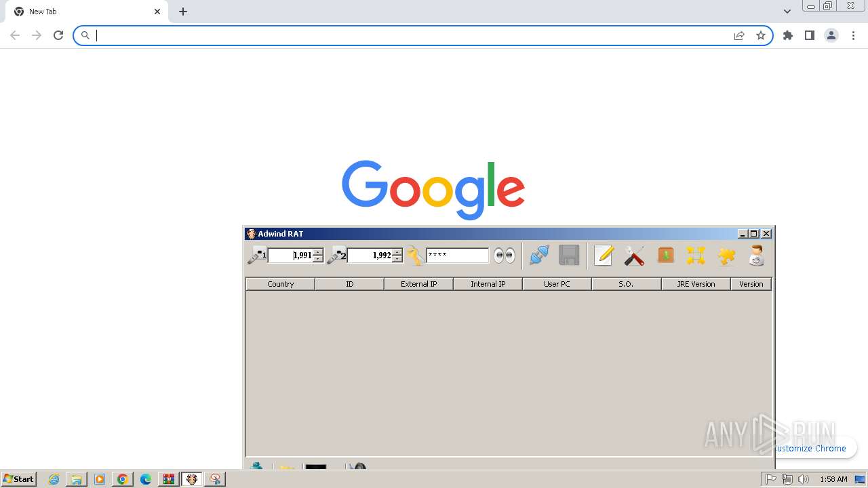Maximize the Adwind RAT window
868x488 pixels.
click(754, 233)
